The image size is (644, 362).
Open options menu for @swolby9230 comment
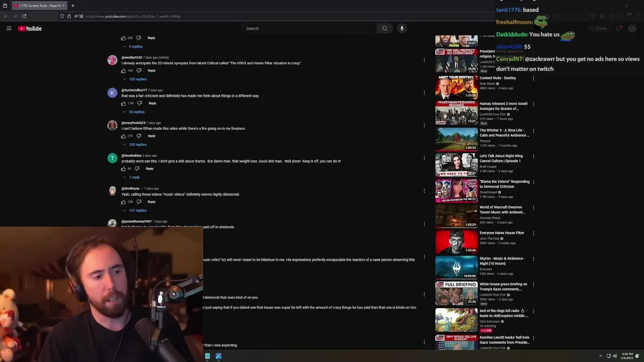tap(424, 60)
